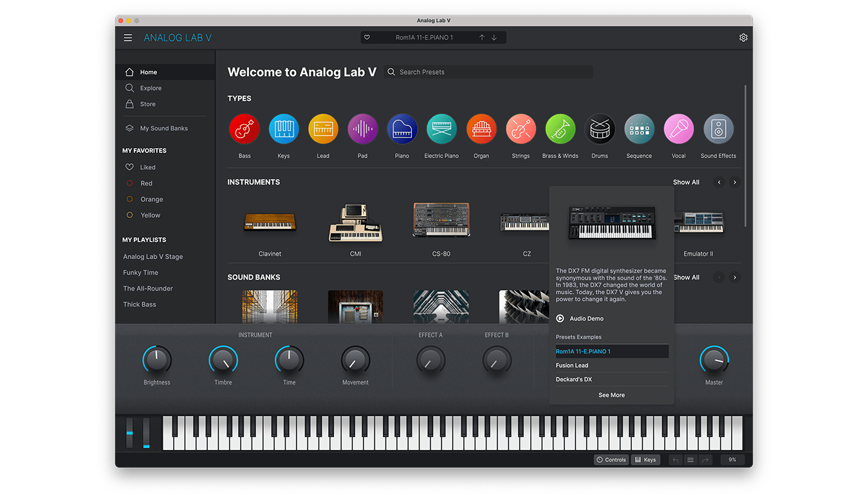Toggle the Keys view
This screenshot has height=497, width=868.
coord(645,459)
